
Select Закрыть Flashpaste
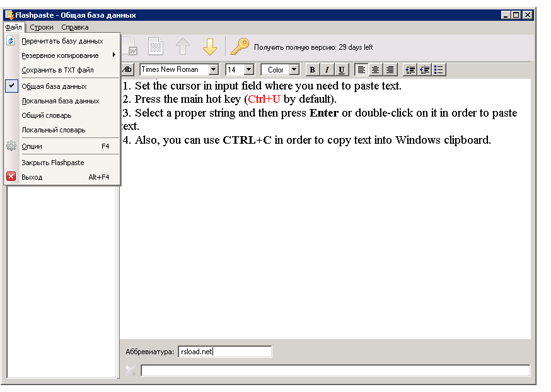[x=62, y=163]
